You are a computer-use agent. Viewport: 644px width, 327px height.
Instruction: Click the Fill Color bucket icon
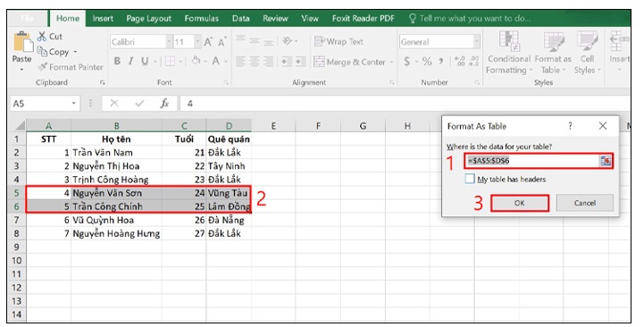click(196, 62)
